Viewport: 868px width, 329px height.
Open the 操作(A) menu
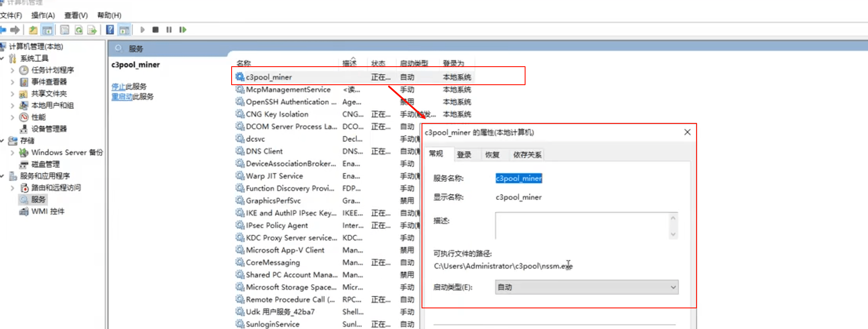click(x=43, y=15)
